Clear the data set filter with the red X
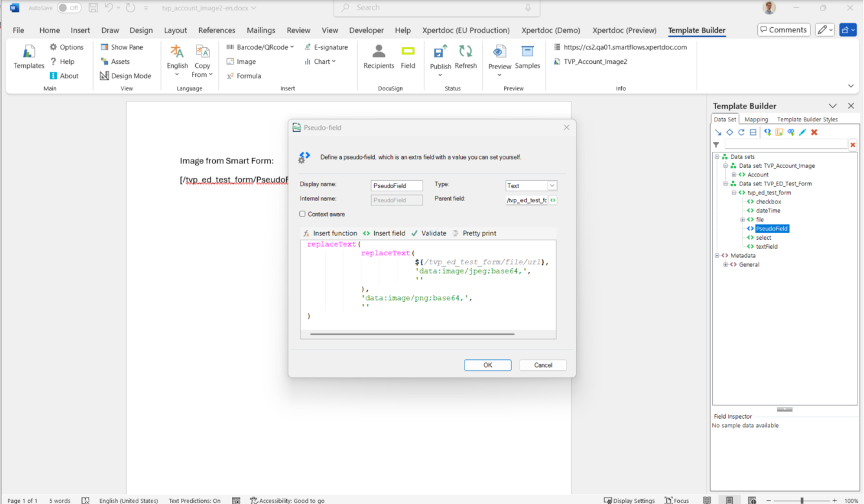Screen dimensions: 864x504 tap(852, 145)
